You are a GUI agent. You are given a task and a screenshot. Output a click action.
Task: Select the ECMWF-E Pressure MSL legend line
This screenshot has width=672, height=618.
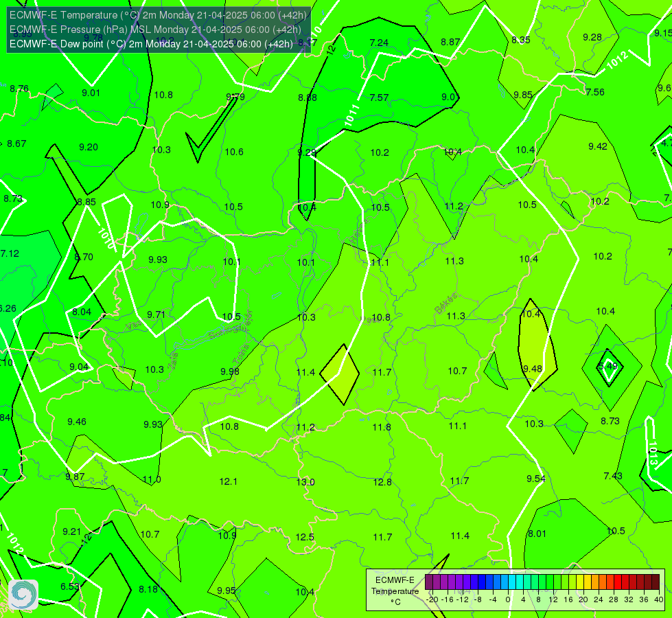(156, 30)
